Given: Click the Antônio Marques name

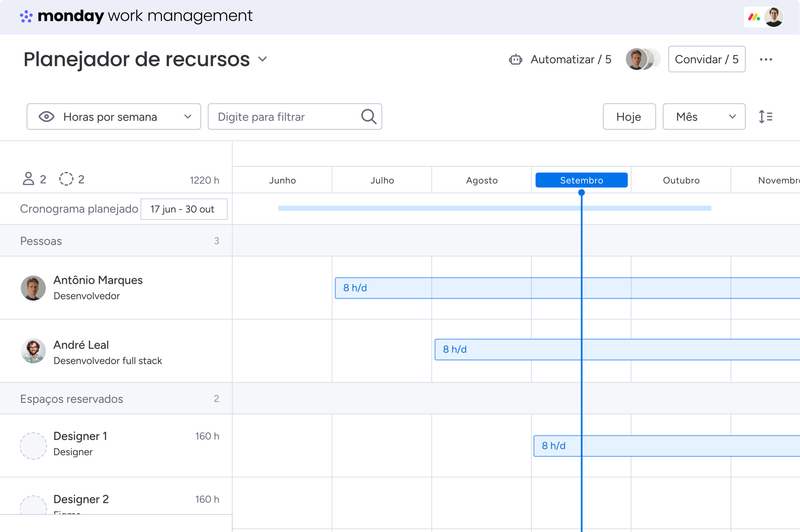Looking at the screenshot, I should [x=98, y=280].
